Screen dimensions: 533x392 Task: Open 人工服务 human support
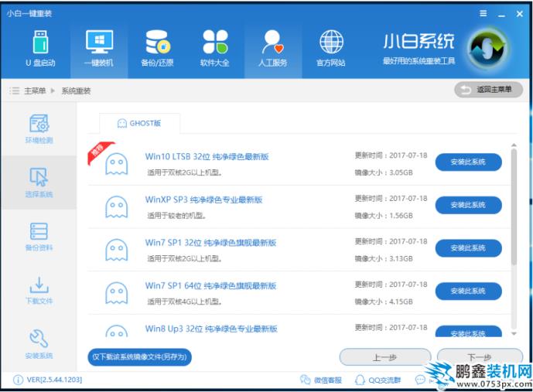point(272,49)
